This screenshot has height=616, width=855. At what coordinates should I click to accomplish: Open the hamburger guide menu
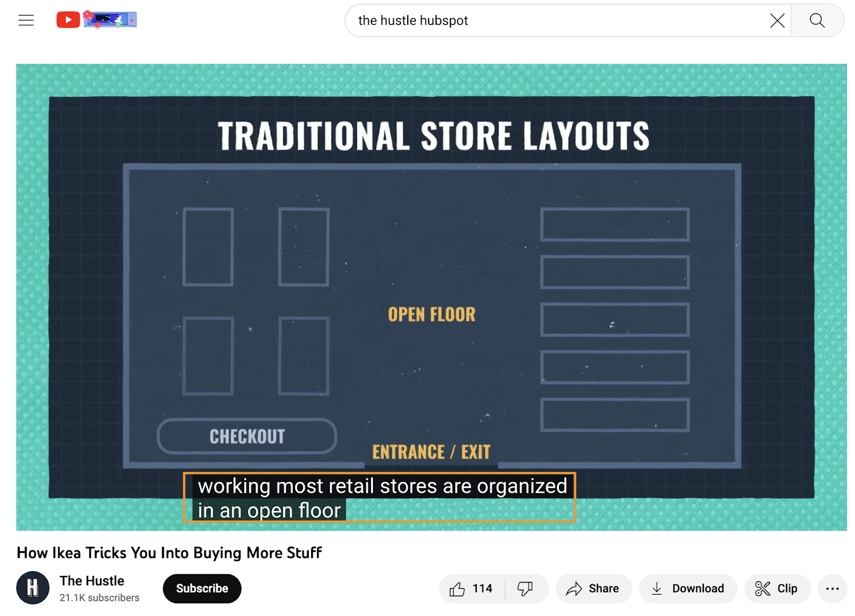click(26, 20)
